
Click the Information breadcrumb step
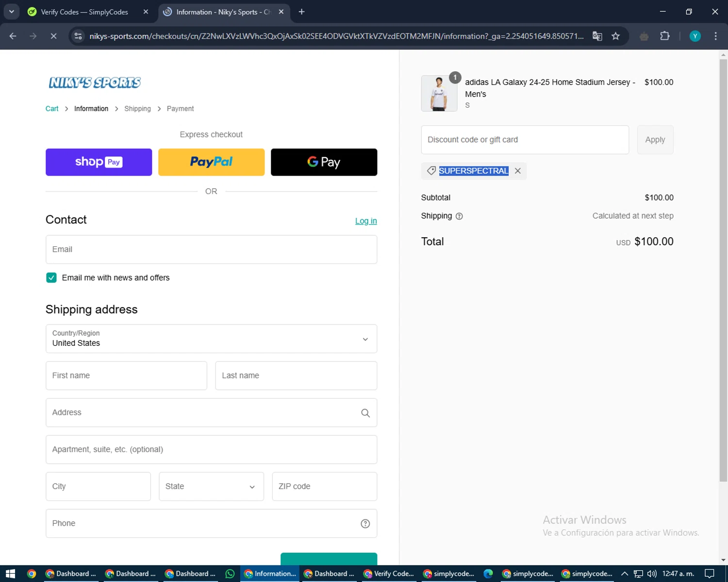pyautogui.click(x=91, y=109)
